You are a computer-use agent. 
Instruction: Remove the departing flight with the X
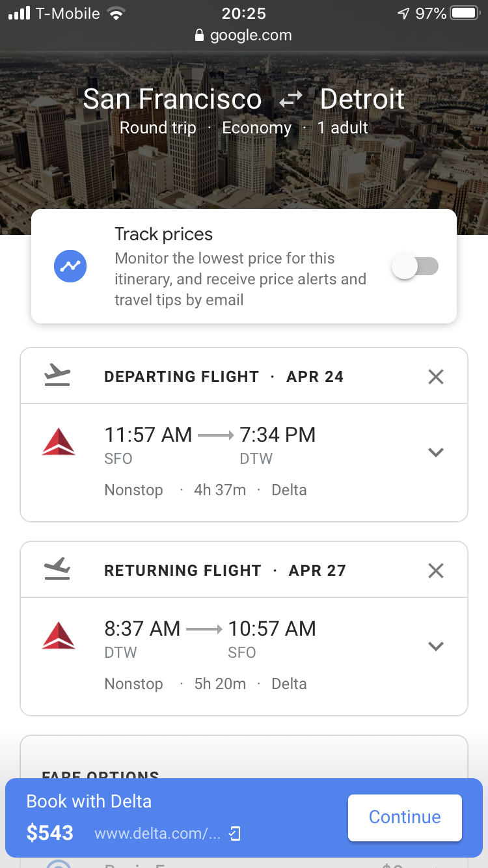coord(436,377)
